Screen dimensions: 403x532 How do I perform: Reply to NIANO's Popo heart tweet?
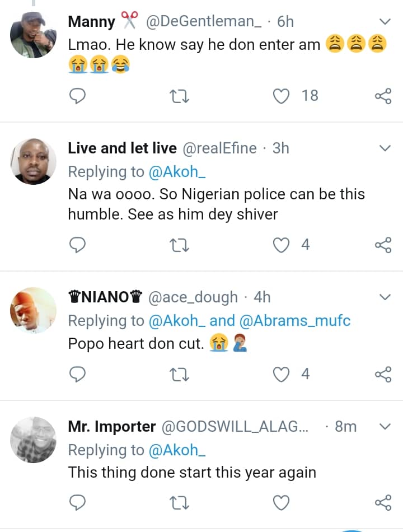(77, 374)
